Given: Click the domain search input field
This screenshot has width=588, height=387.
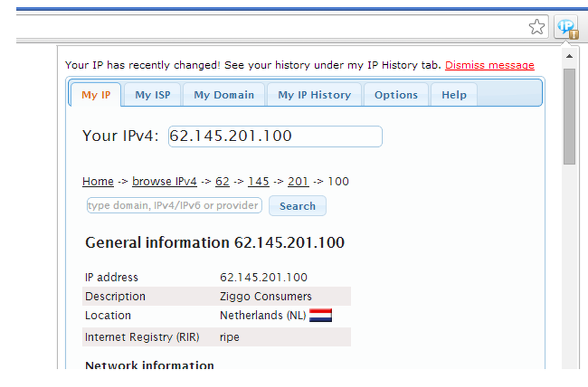Looking at the screenshot, I should (173, 205).
